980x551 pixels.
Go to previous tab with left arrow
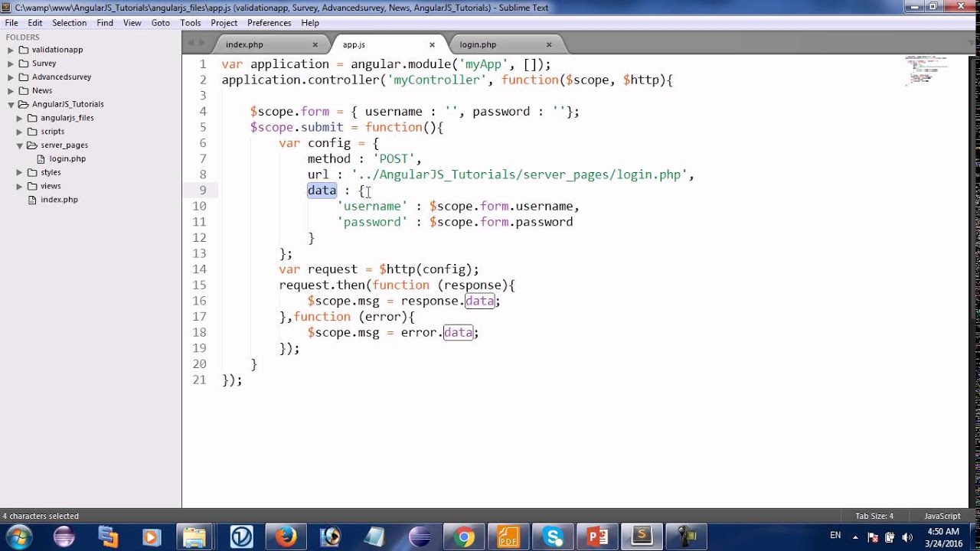[191, 44]
